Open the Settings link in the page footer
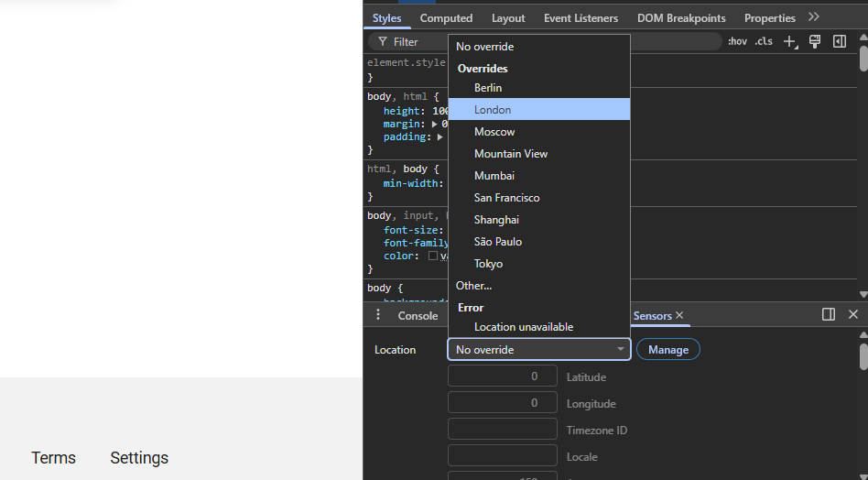This screenshot has height=480, width=868. click(139, 458)
